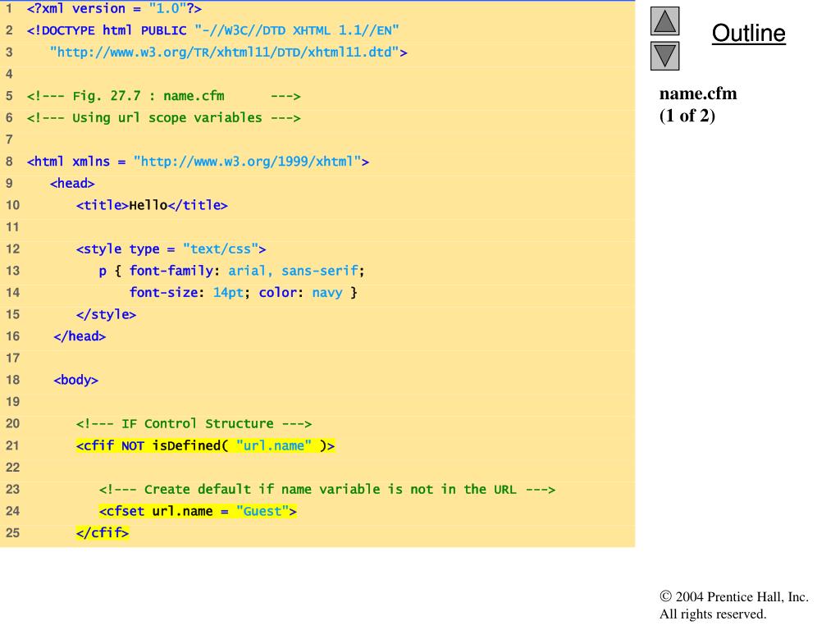Click the DOCTYPE html PUBLIC line

(x=212, y=30)
